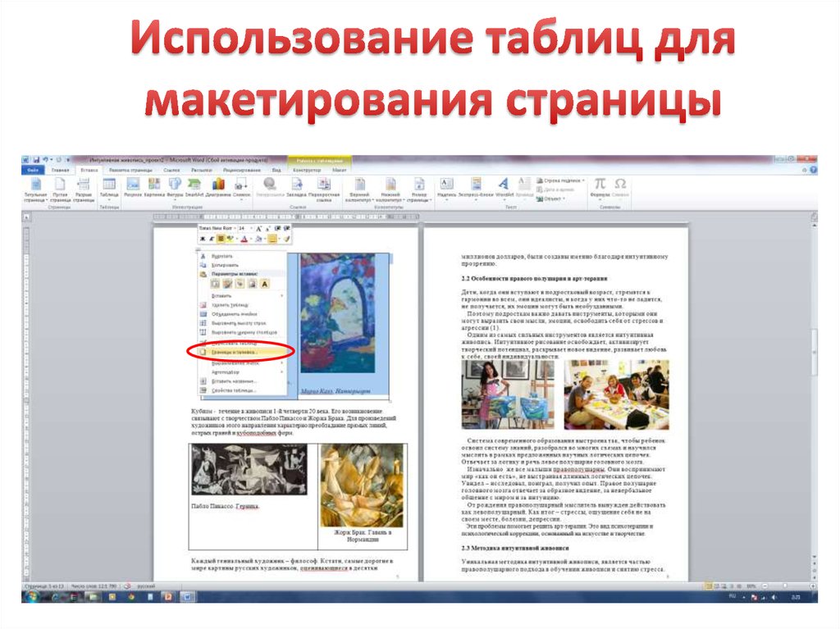Screen dimensions: 840x629
Task: Insert a bookmark with Закладка
Action: (296, 188)
